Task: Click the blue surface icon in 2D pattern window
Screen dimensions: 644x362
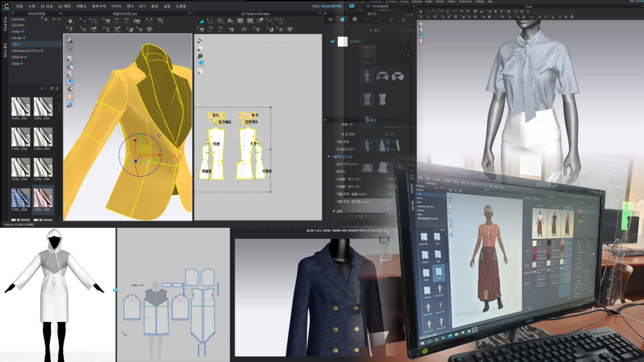Action: tap(200, 64)
